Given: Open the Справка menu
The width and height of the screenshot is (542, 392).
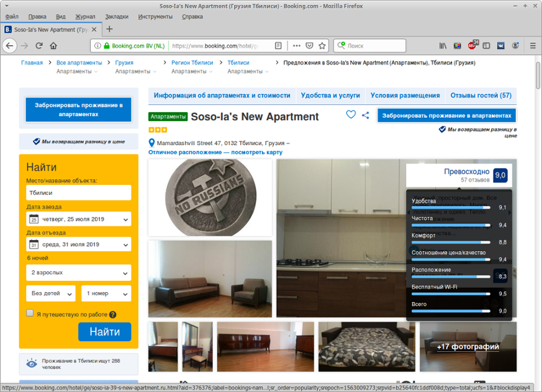Looking at the screenshot, I should [192, 17].
